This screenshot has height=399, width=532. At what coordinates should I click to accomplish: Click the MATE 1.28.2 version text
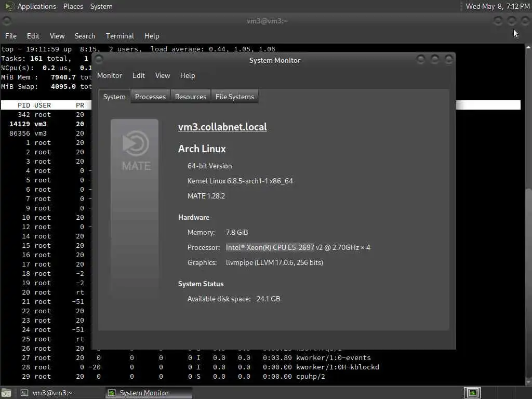pyautogui.click(x=206, y=196)
